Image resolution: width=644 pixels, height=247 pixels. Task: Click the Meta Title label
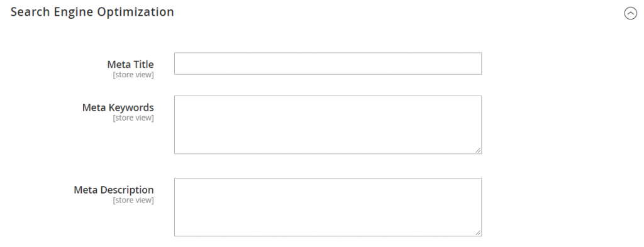[x=131, y=64]
